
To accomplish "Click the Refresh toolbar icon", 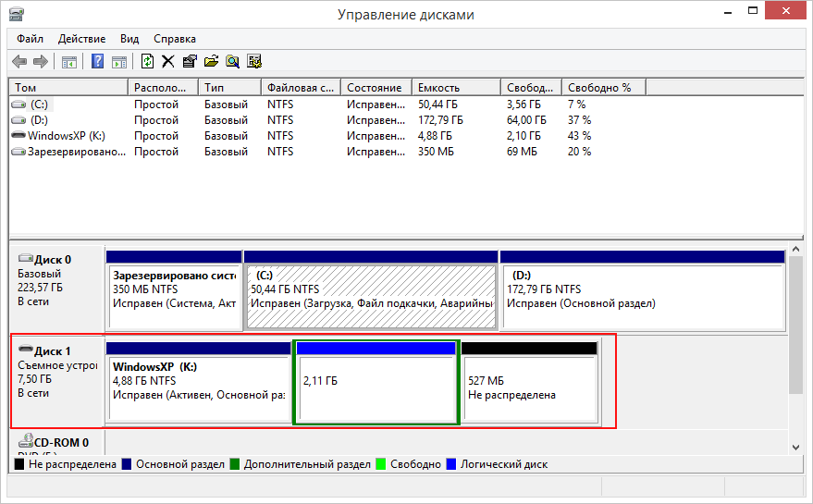I will 147,62.
